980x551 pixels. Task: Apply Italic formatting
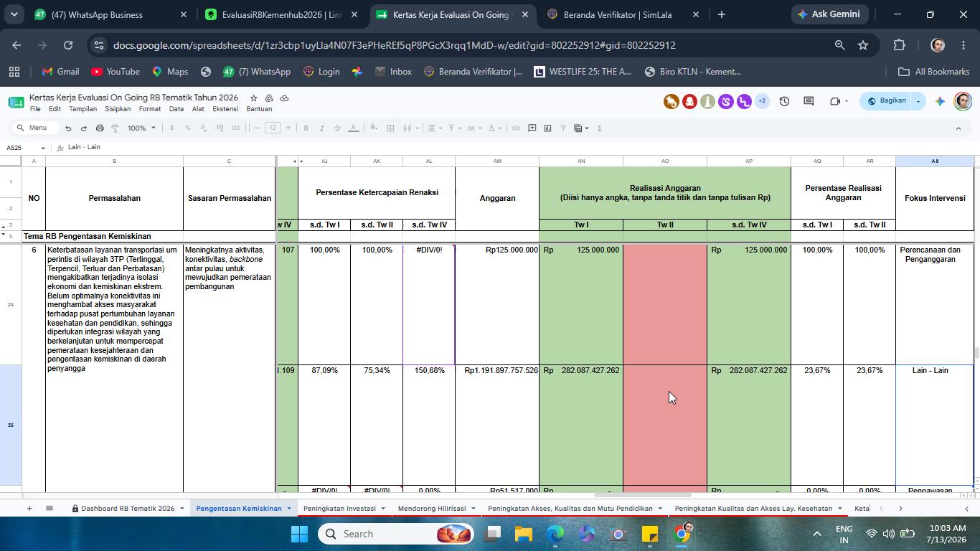click(321, 128)
